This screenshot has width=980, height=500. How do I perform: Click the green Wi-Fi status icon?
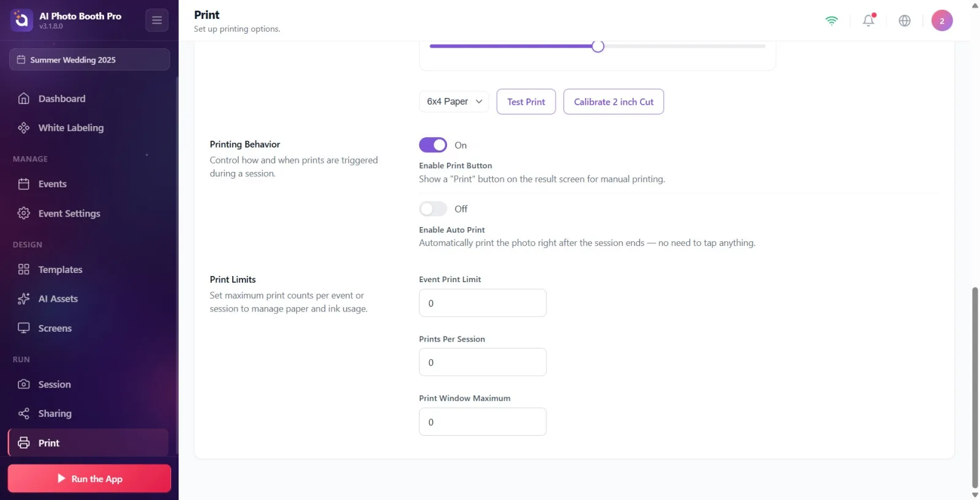832,20
